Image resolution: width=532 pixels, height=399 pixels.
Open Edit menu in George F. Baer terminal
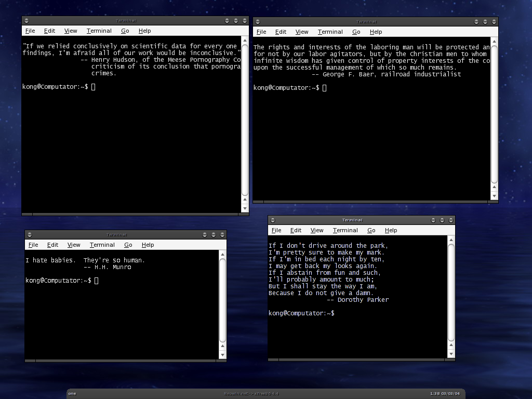[281, 32]
